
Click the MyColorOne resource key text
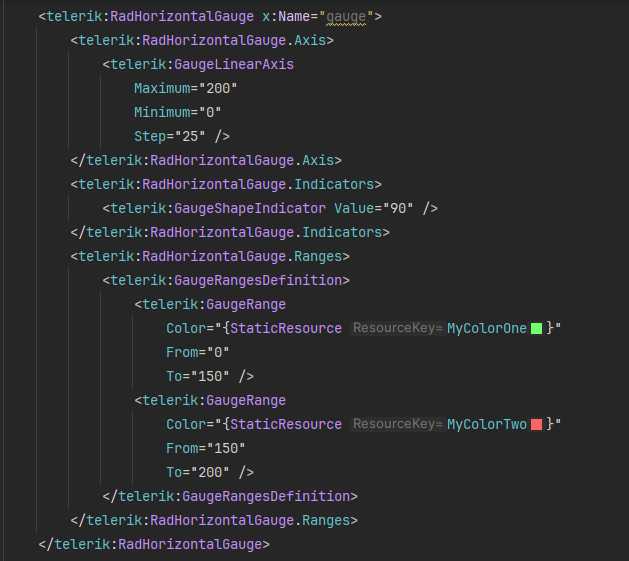click(x=487, y=329)
